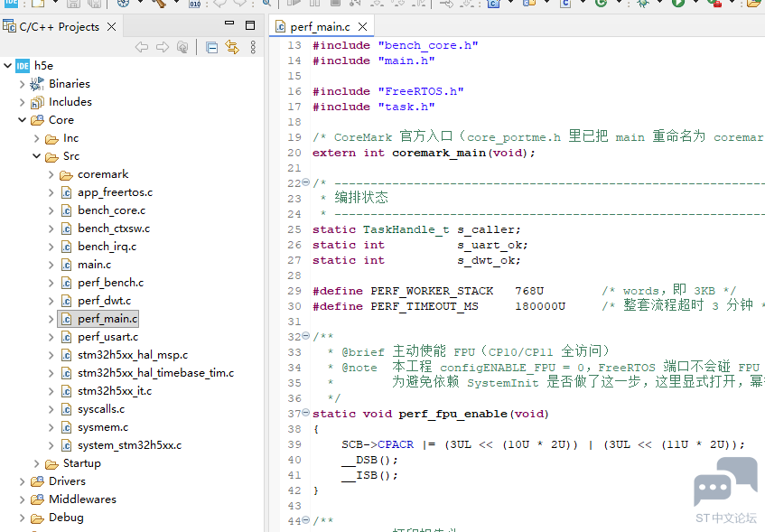
Task: Launch Debug with the bug toolbar icon
Action: [643, 3]
